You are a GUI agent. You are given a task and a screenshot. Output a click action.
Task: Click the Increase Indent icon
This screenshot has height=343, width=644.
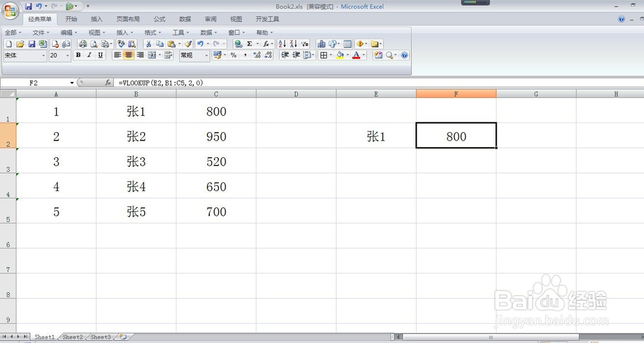[x=296, y=55]
